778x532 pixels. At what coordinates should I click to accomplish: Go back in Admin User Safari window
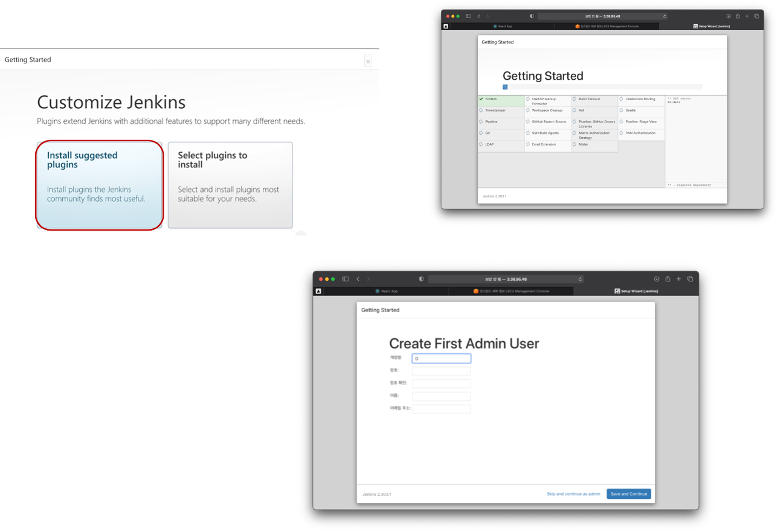point(358,279)
